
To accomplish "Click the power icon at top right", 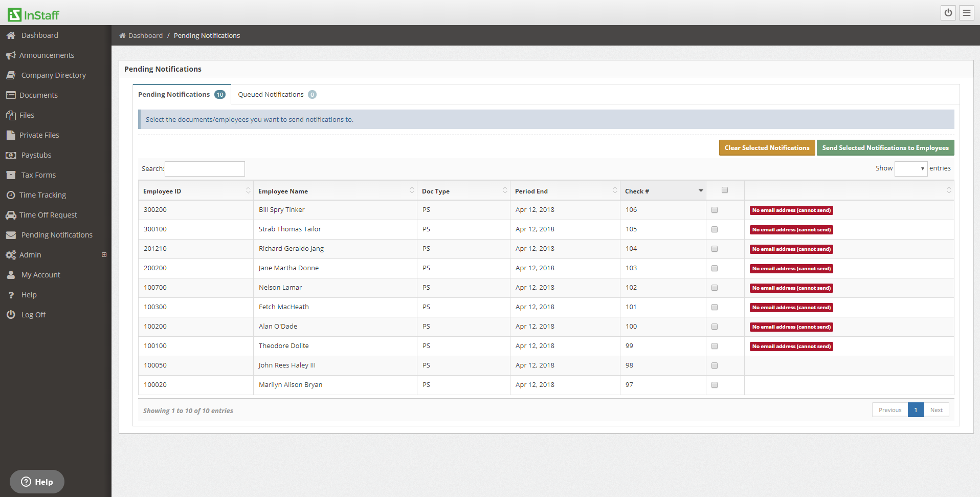I will point(948,12).
